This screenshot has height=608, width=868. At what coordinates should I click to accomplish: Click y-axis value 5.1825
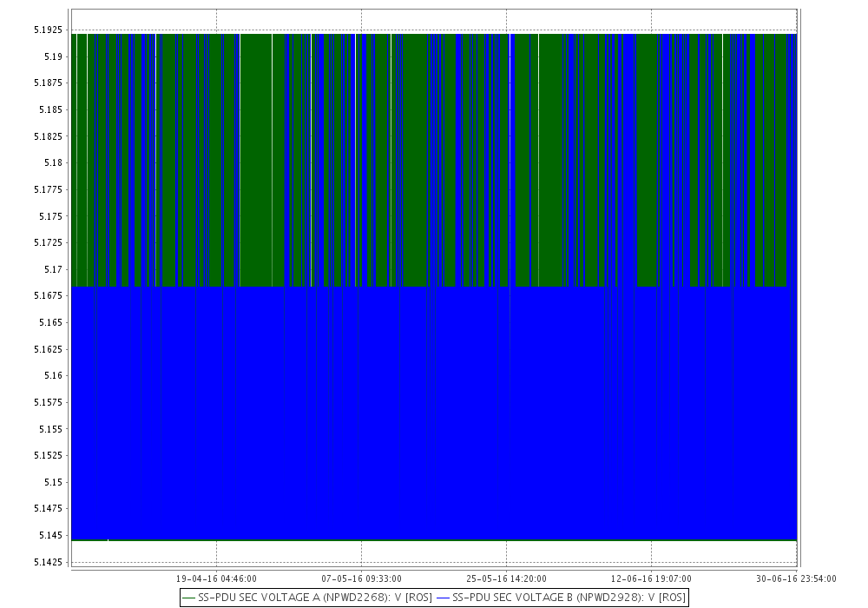(48, 136)
